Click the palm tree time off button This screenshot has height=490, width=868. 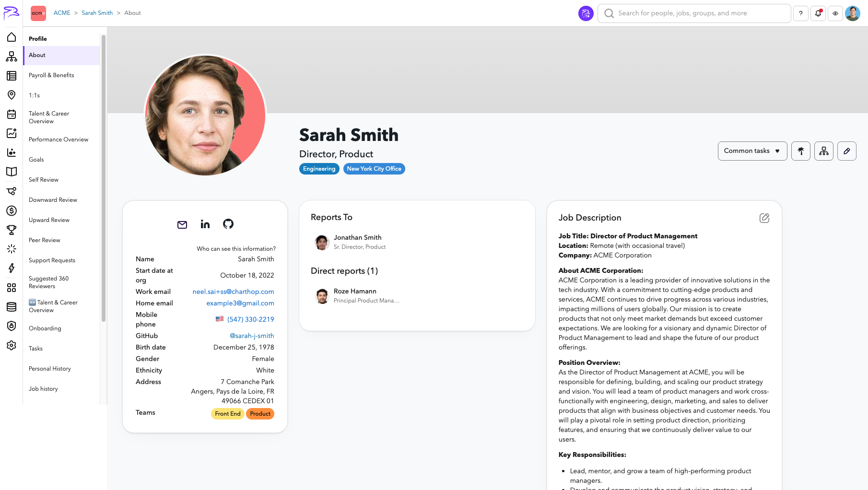[801, 151]
